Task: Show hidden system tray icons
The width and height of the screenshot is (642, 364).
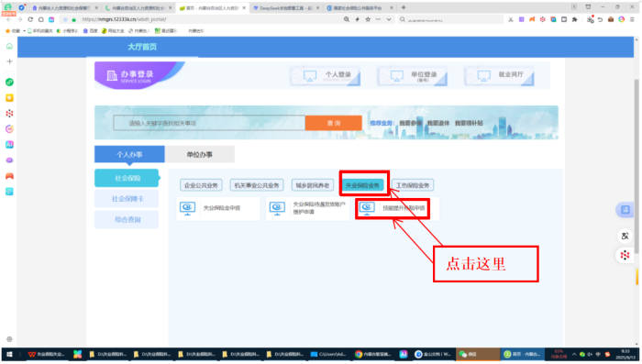Action: [x=574, y=354]
